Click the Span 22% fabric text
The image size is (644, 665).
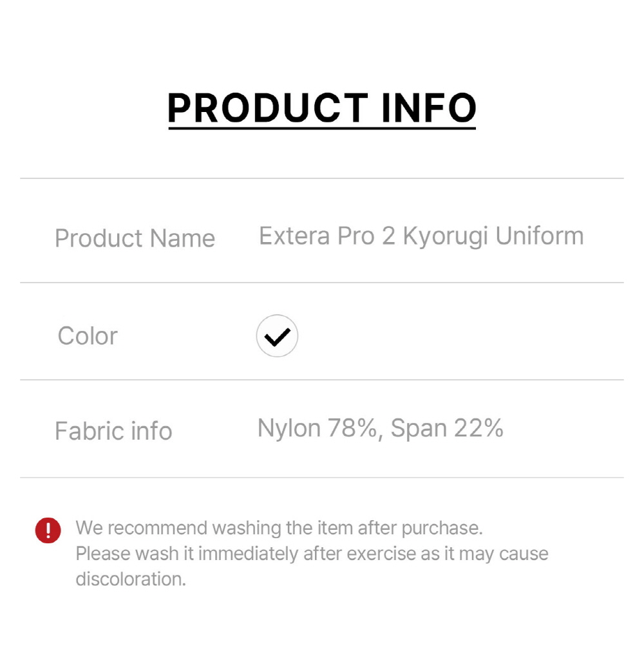(x=447, y=428)
